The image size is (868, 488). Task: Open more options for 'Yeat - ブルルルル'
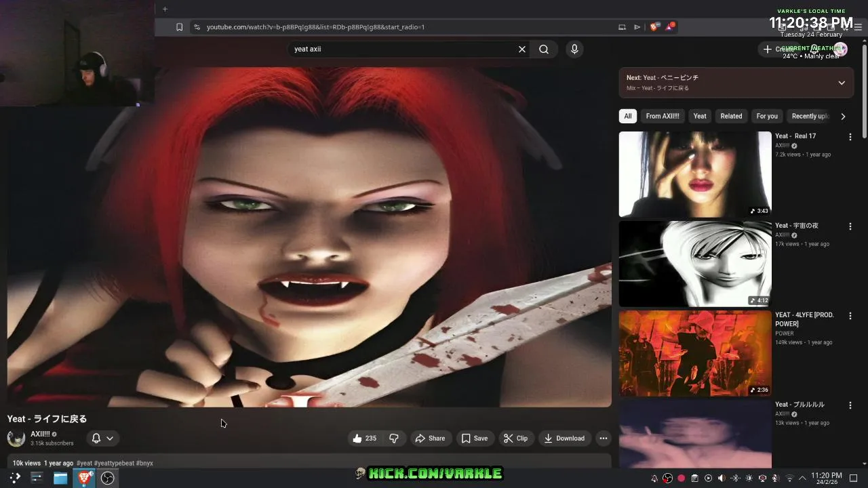(x=850, y=405)
